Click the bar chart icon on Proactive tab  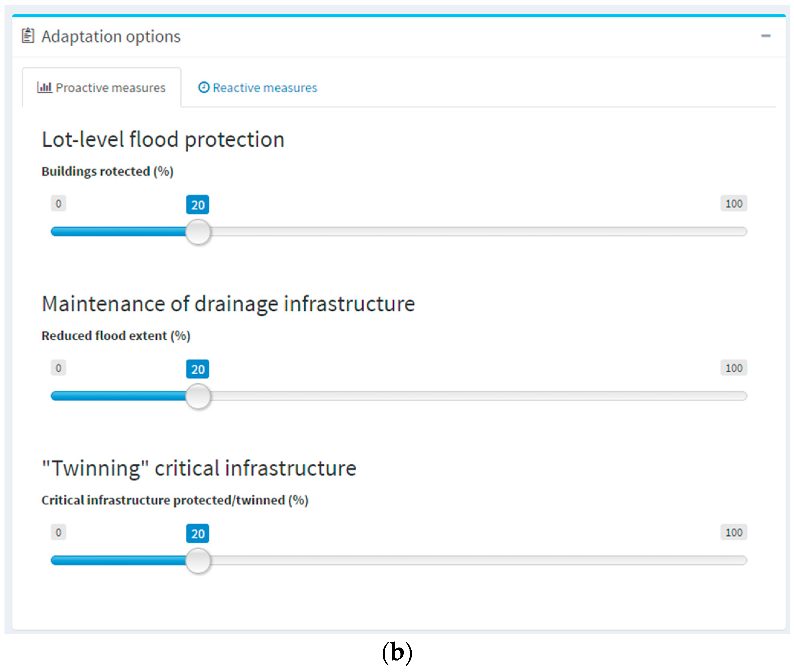[44, 88]
